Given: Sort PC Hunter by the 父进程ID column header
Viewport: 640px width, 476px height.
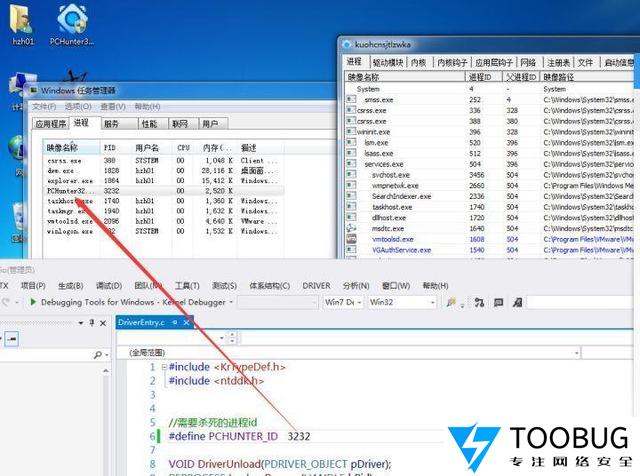Looking at the screenshot, I should point(521,77).
